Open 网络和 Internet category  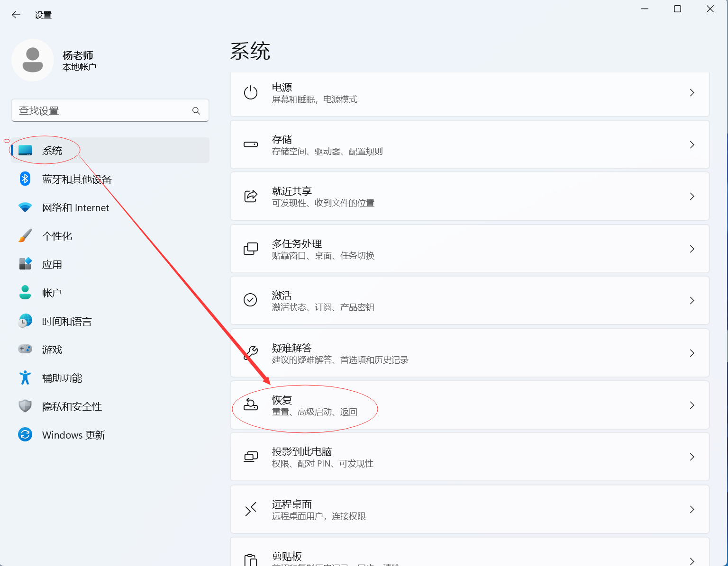110,207
